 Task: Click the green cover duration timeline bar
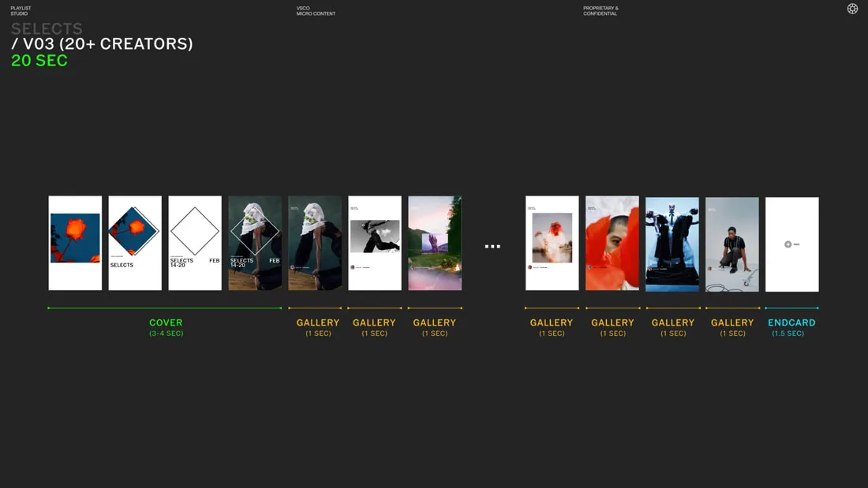[x=165, y=307]
